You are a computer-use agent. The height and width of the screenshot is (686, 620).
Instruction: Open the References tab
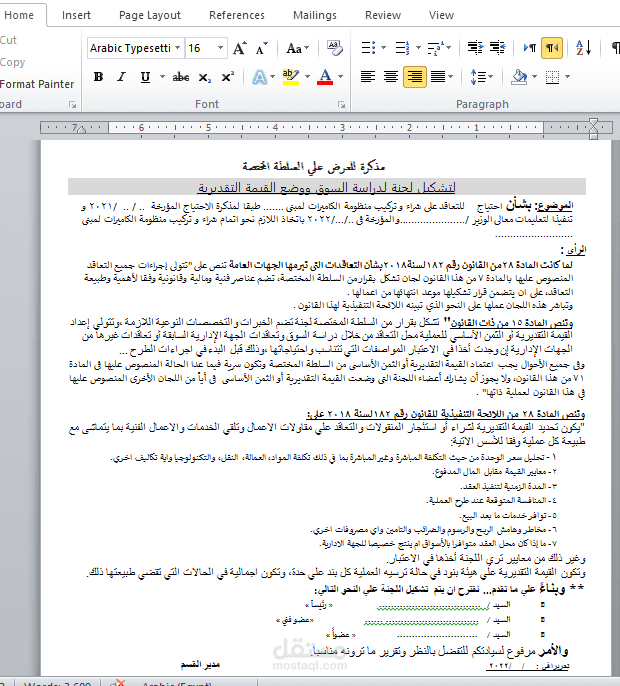tap(237, 15)
